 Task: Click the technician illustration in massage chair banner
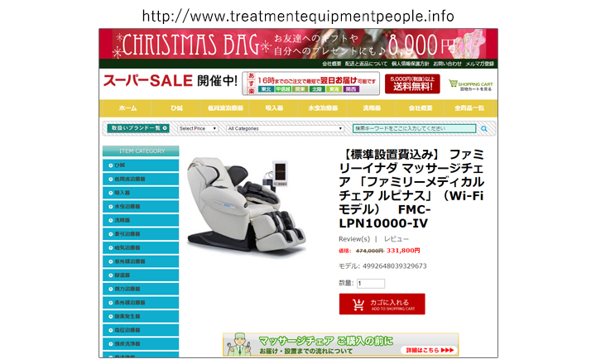pyautogui.click(x=238, y=345)
